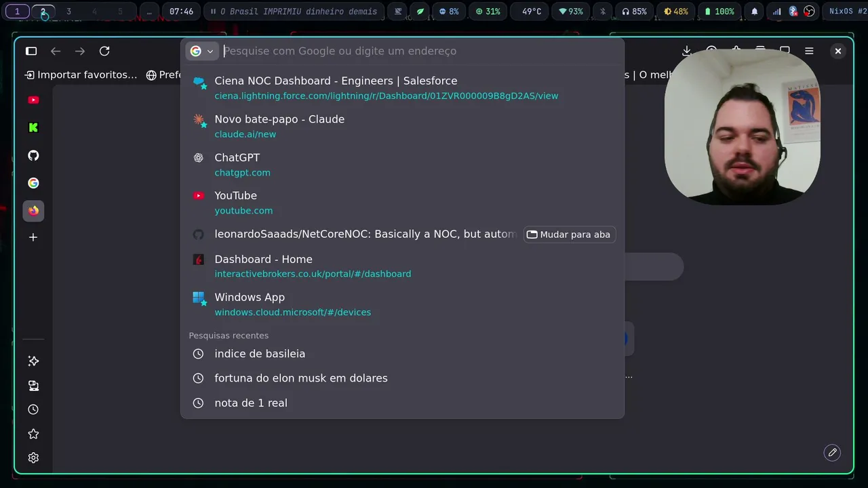Click the claude.ai/new URL text

click(245, 134)
